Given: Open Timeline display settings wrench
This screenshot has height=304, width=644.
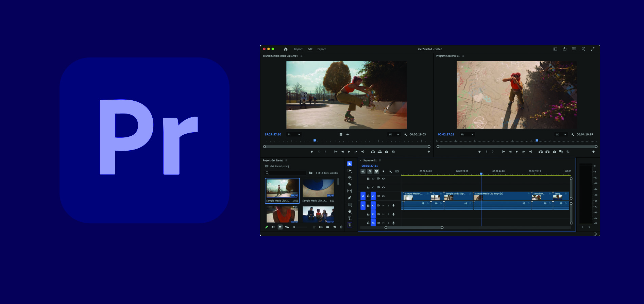Looking at the screenshot, I should click(390, 171).
